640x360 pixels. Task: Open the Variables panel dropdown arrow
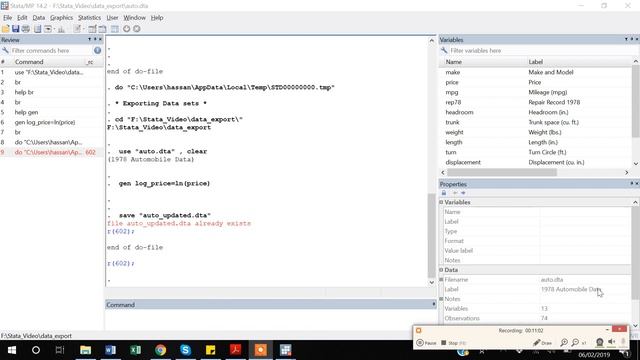(x=626, y=39)
